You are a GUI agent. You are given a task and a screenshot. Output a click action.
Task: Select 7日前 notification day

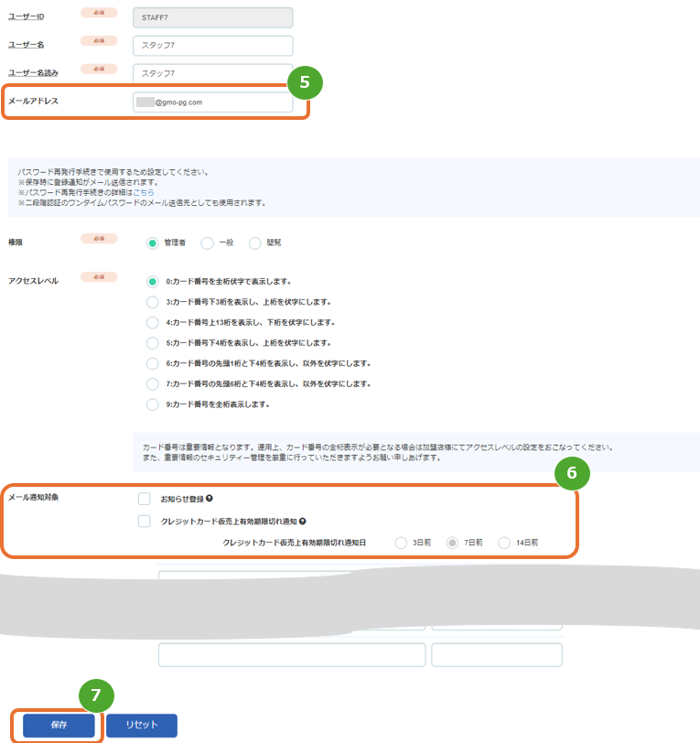pos(452,543)
